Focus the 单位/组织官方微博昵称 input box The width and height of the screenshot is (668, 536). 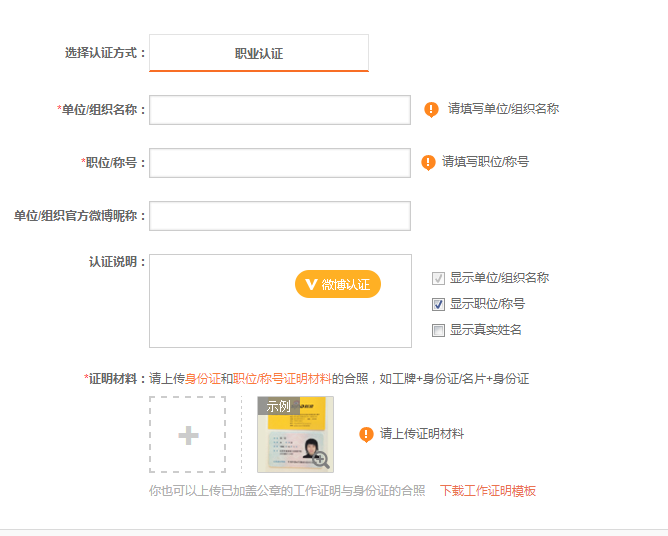(x=280, y=216)
